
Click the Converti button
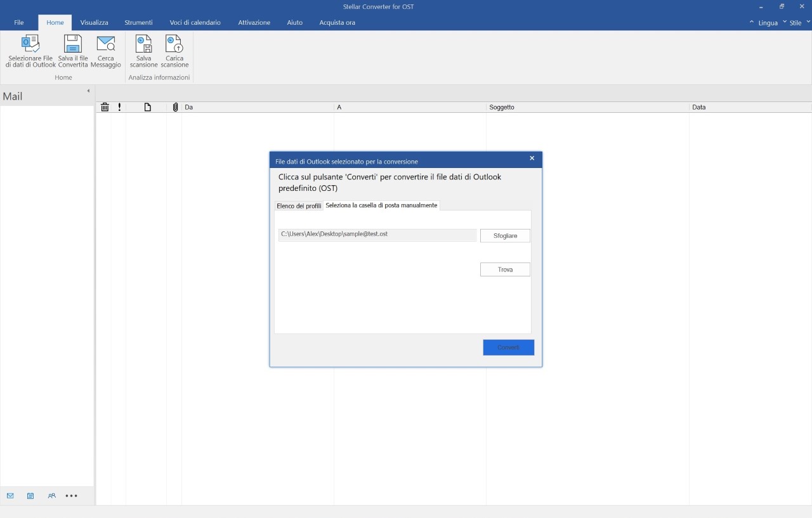508,347
